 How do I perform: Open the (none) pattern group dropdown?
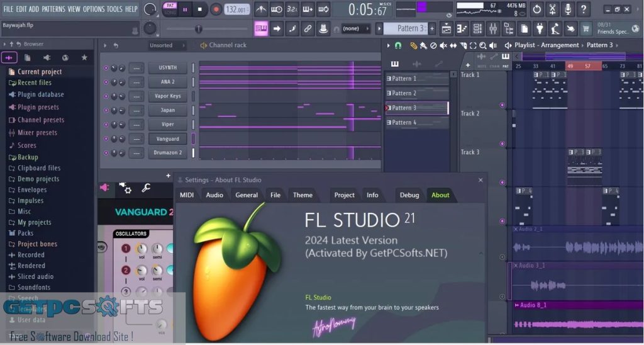(x=356, y=28)
